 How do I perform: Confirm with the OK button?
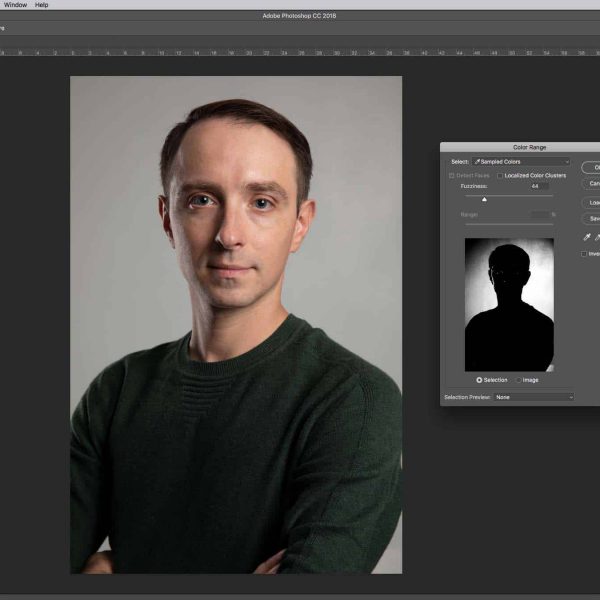coord(590,168)
